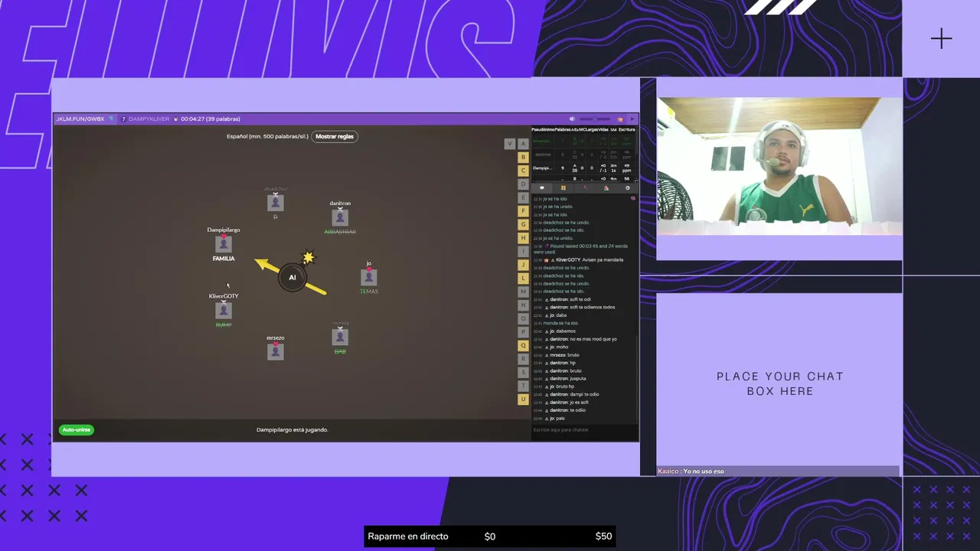Click chat message 'sofi te odiamos todos'

[x=593, y=307]
